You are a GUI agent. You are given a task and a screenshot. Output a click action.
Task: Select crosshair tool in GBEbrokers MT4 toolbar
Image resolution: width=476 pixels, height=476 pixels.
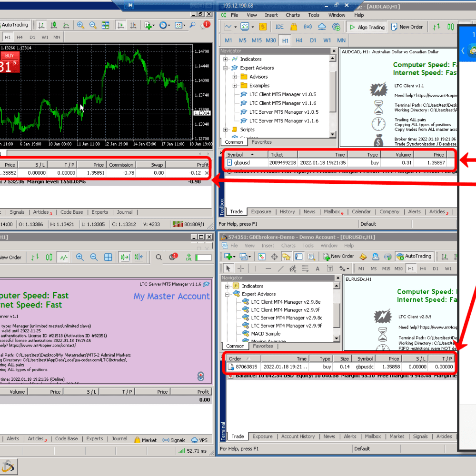click(241, 268)
